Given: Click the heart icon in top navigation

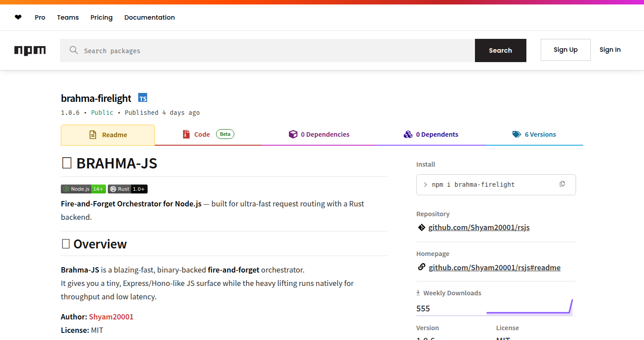Looking at the screenshot, I should click(x=18, y=17).
